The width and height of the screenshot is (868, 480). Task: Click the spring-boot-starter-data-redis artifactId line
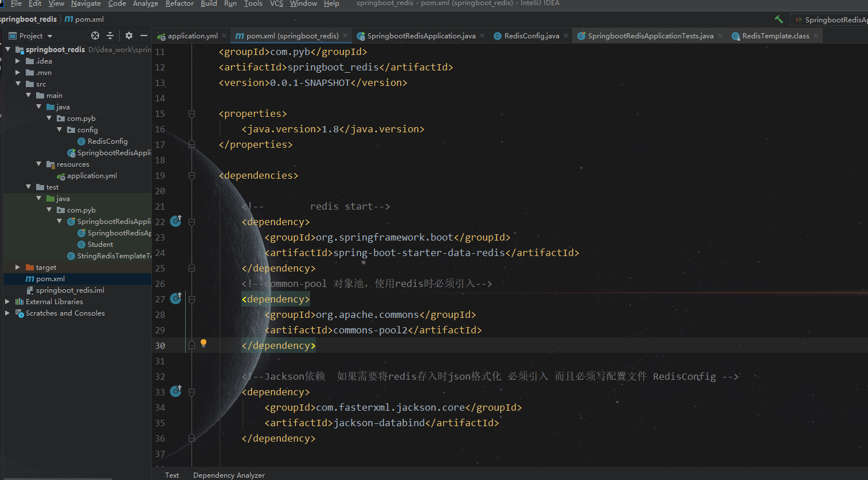(x=422, y=253)
